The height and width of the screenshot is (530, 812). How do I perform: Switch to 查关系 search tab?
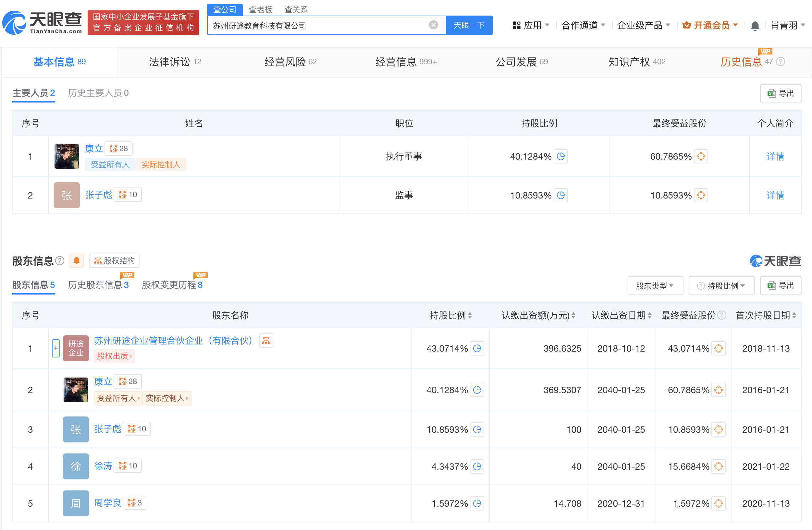tap(296, 9)
